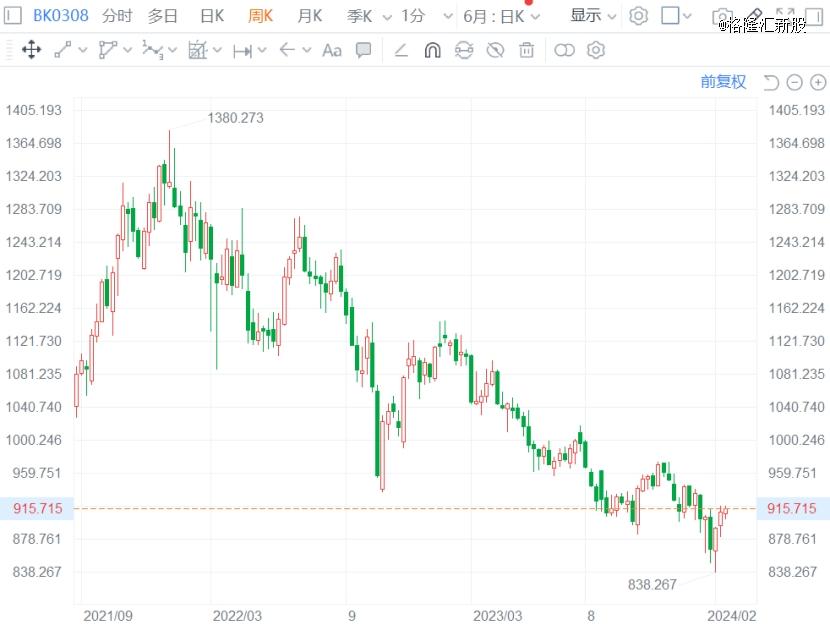Open the 显示 display options dropdown

pos(594,16)
